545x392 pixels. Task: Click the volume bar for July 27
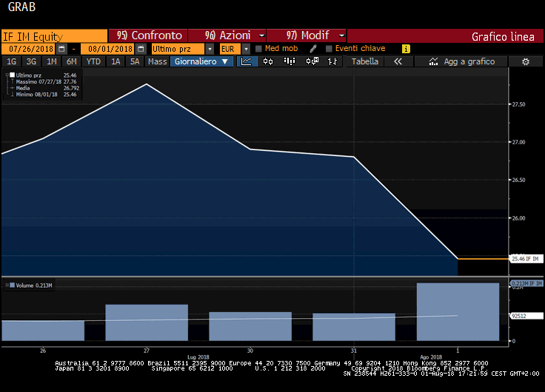[147, 322]
